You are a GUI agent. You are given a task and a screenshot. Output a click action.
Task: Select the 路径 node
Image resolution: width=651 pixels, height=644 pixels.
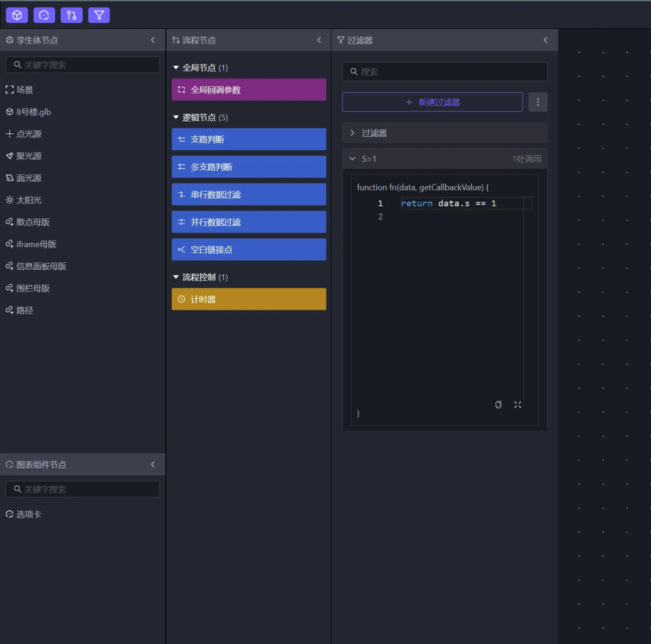click(19, 310)
